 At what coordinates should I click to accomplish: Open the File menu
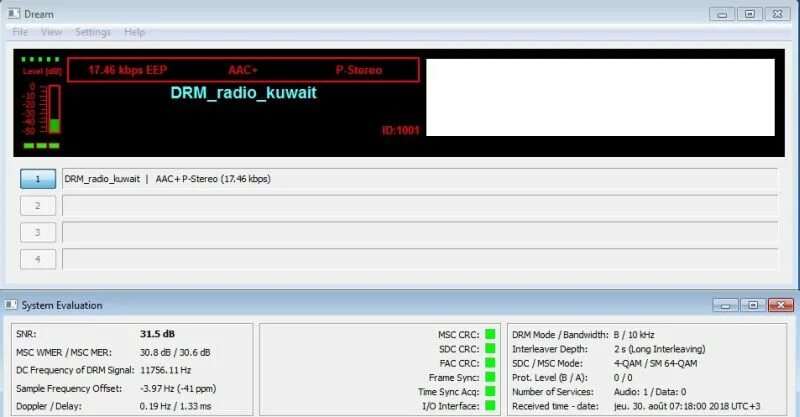pyautogui.click(x=20, y=32)
